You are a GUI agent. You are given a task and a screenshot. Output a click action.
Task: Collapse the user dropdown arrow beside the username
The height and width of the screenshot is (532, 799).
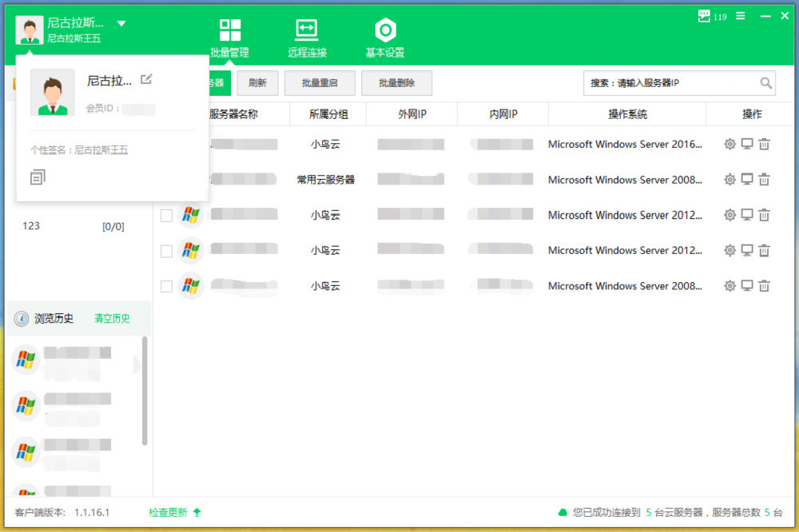tap(121, 24)
